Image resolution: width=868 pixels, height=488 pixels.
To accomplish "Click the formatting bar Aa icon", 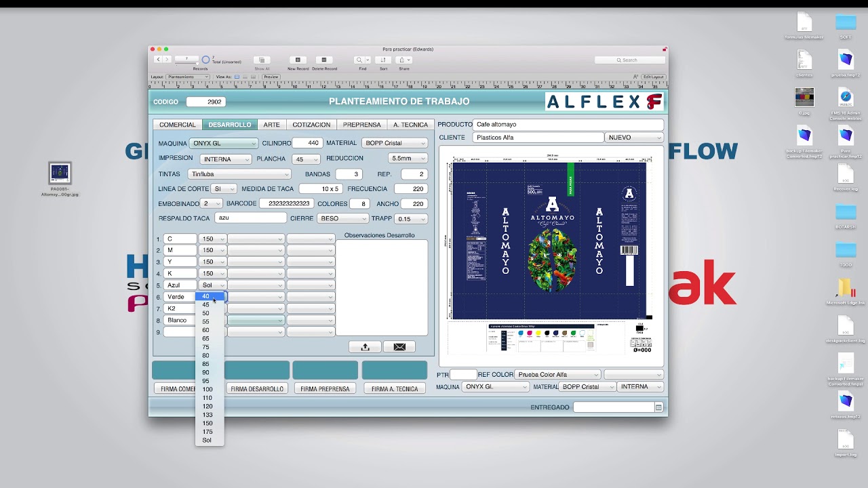I will (x=635, y=77).
